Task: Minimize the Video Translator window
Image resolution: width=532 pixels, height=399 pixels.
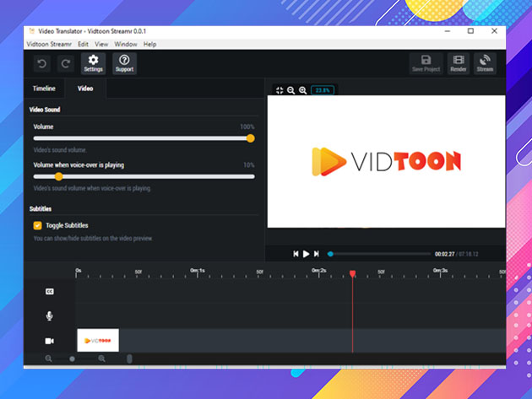Action: pos(448,31)
